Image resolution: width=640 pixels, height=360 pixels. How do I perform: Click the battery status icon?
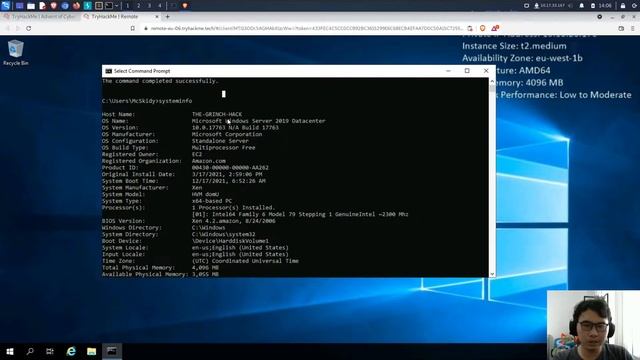coord(593,6)
